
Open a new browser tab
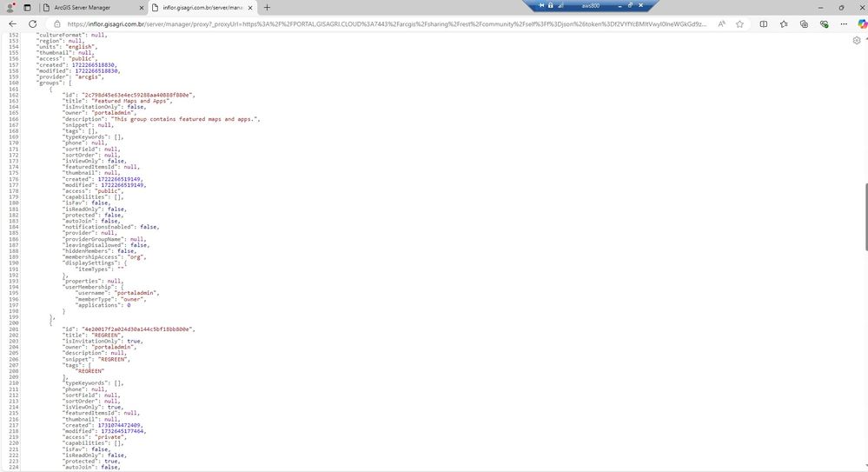(x=267, y=8)
